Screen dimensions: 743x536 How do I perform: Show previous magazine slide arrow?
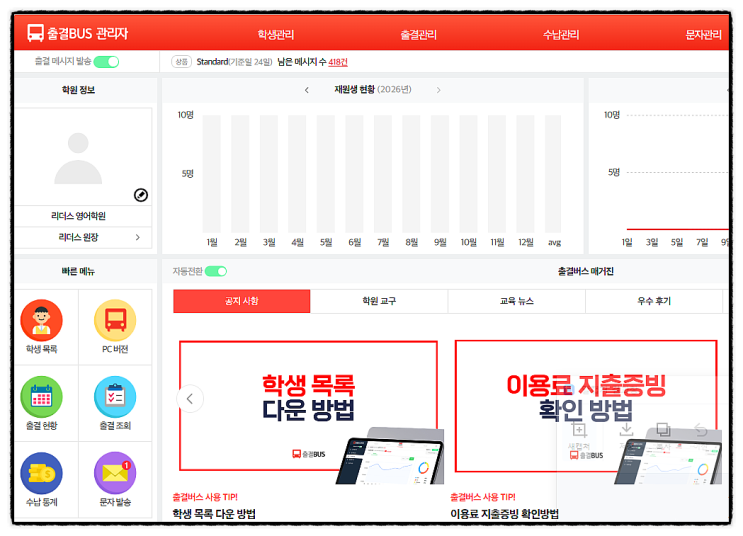190,399
